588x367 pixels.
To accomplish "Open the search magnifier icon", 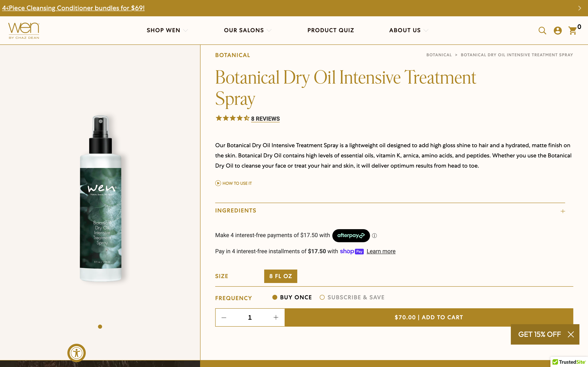I will click(542, 31).
